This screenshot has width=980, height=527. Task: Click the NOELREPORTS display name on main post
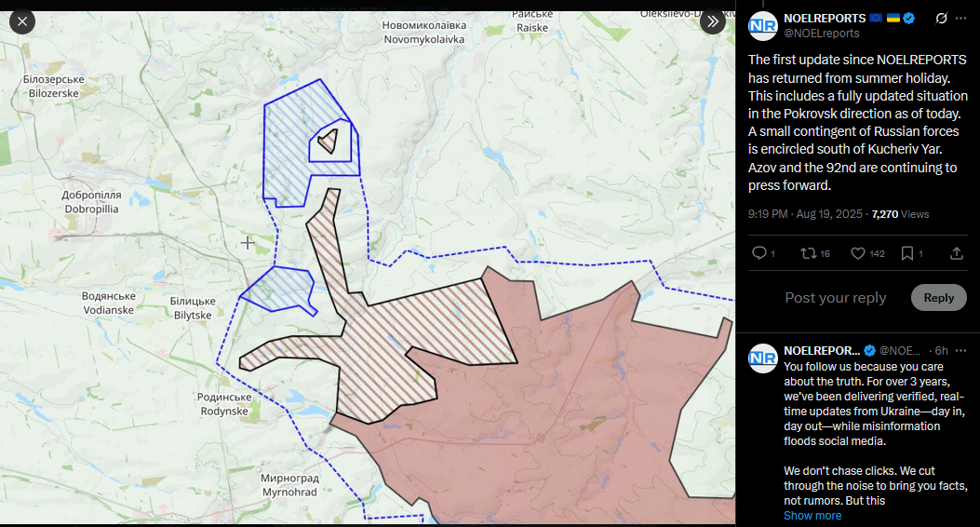pos(825,18)
